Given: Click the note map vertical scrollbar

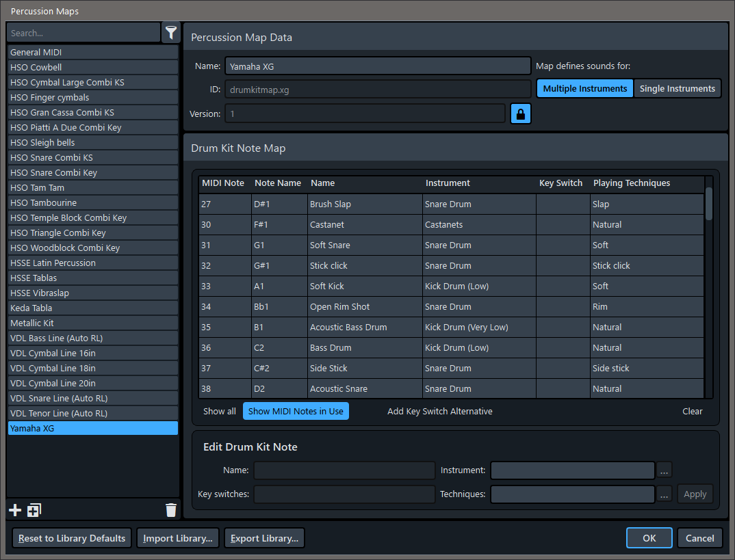Looking at the screenshot, I should pos(709,204).
